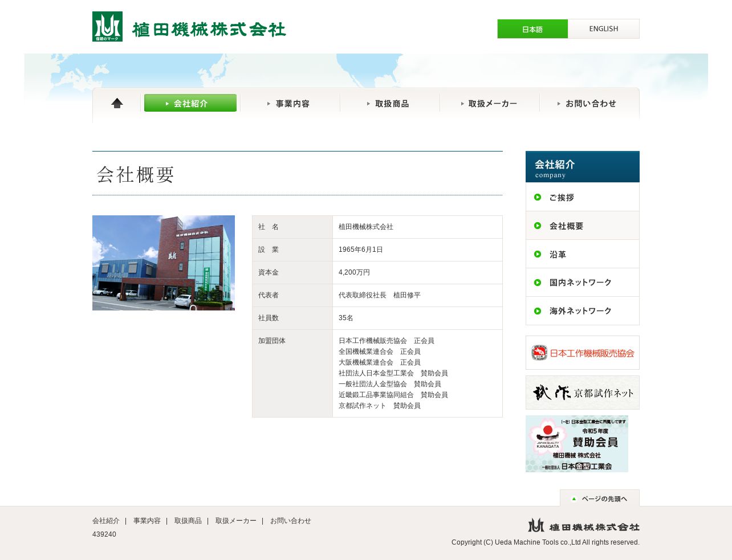This screenshot has width=732, height=560.
Task: Switch language to ENGLISH
Action: pyautogui.click(x=604, y=29)
